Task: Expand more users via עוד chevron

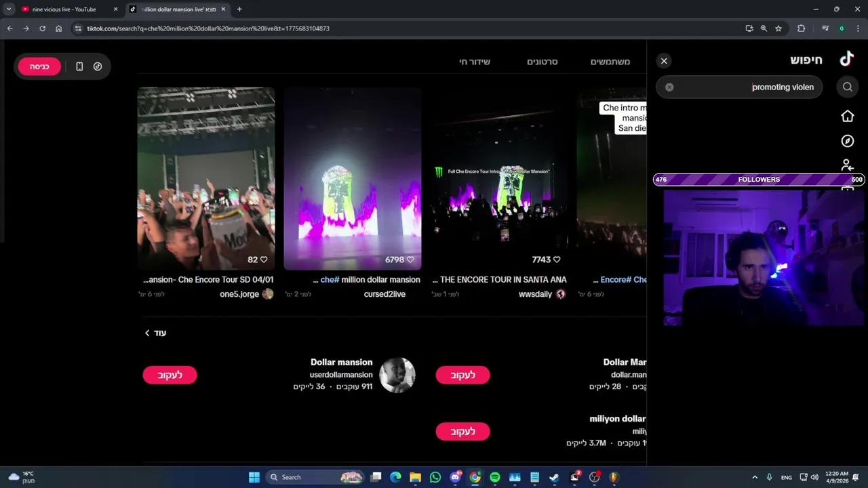Action: click(x=155, y=333)
